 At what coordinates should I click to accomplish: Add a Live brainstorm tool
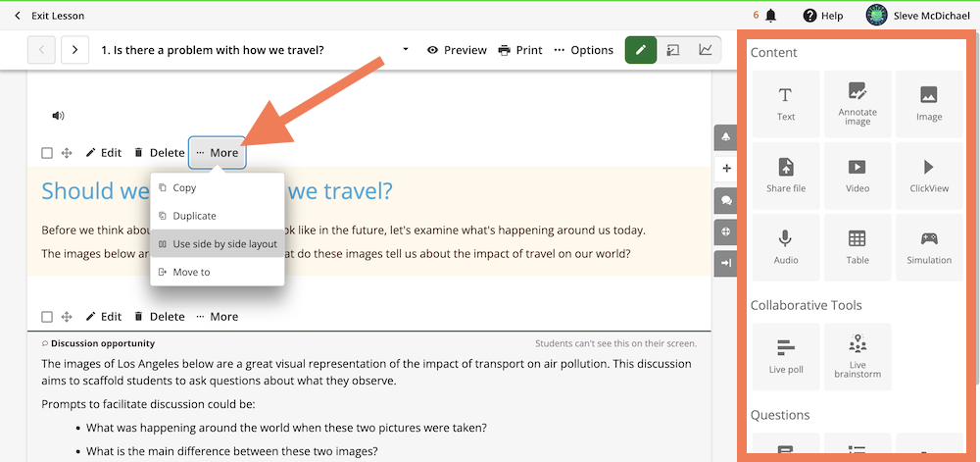point(857,357)
